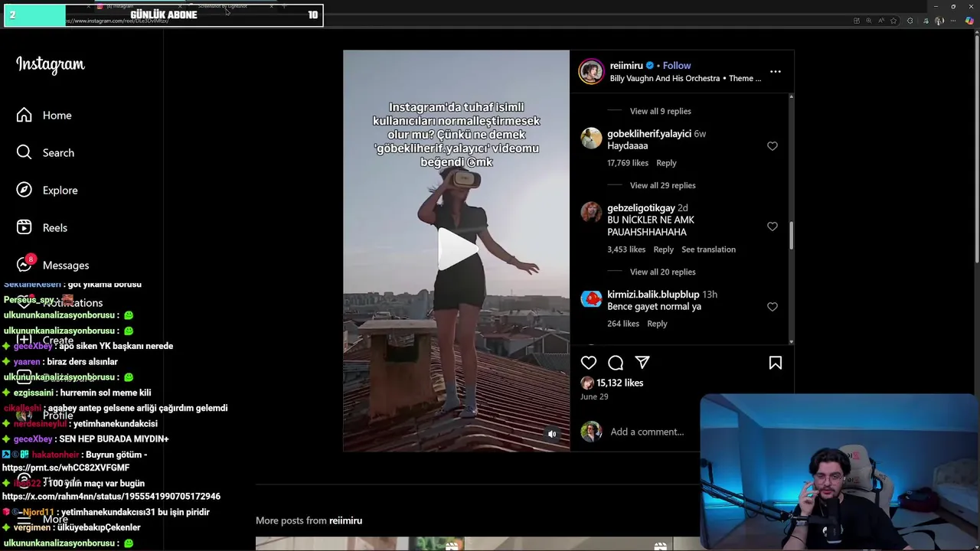Click the comments panel scrollbar
The image size is (980, 551).
[x=791, y=235]
